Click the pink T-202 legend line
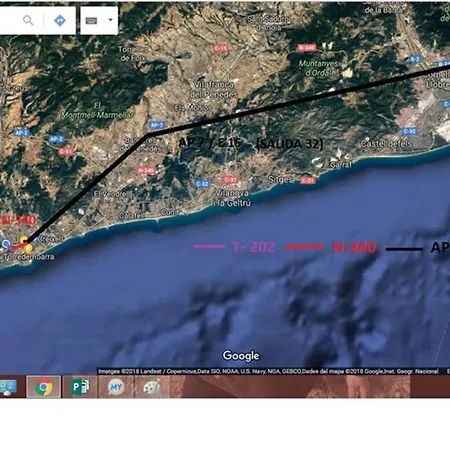 [x=209, y=246]
